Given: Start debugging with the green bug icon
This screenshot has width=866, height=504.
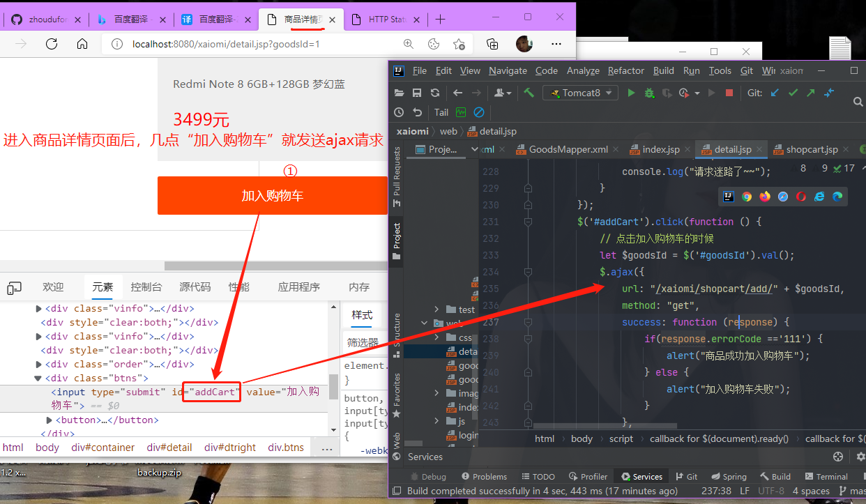Looking at the screenshot, I should [649, 93].
